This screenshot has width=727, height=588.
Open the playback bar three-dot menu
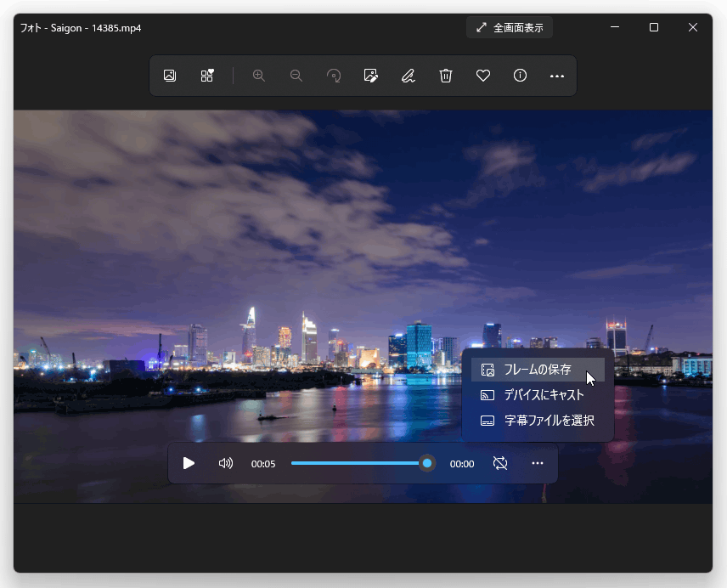pyautogui.click(x=538, y=463)
